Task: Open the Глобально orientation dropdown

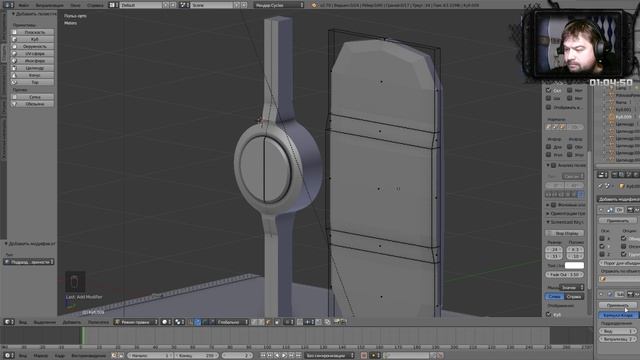Action: [232, 322]
